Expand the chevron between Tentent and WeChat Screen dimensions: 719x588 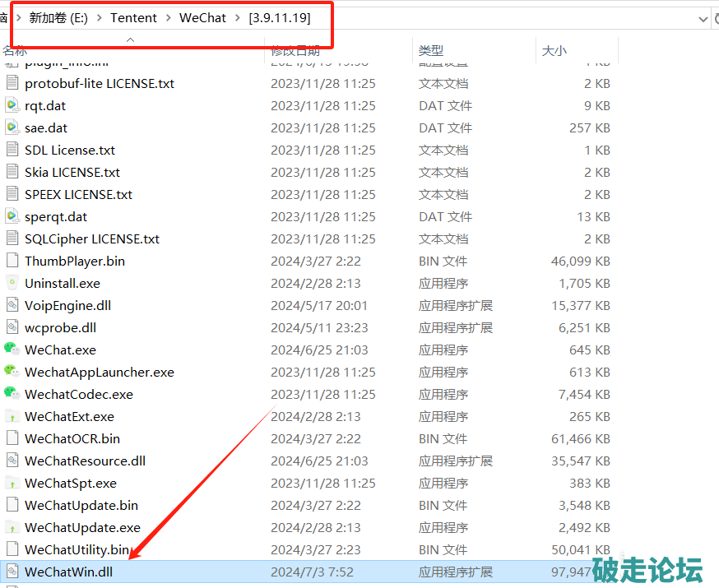tap(169, 18)
